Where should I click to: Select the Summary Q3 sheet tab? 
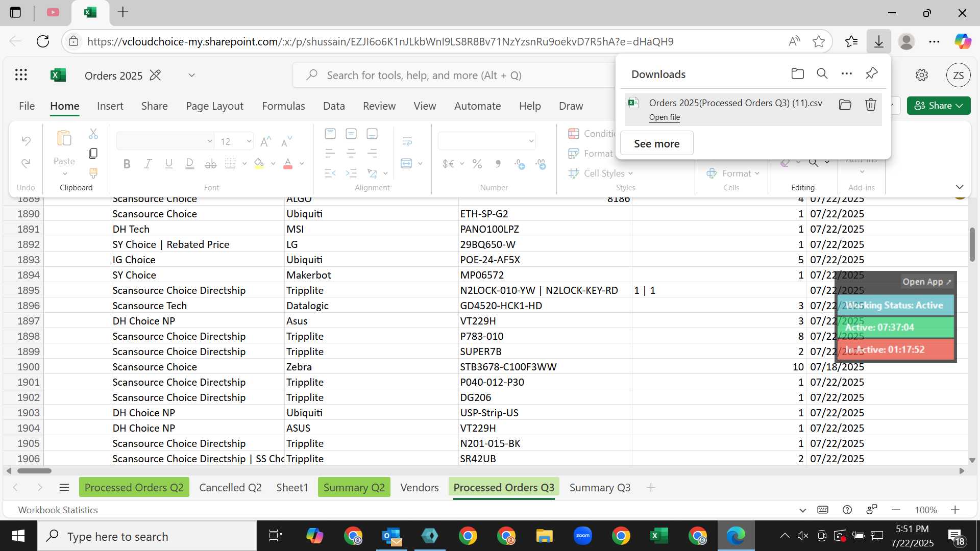(600, 488)
